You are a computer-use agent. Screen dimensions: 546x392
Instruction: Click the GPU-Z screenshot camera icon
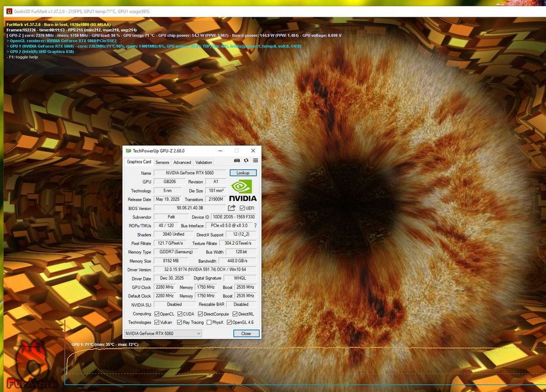pyautogui.click(x=237, y=161)
